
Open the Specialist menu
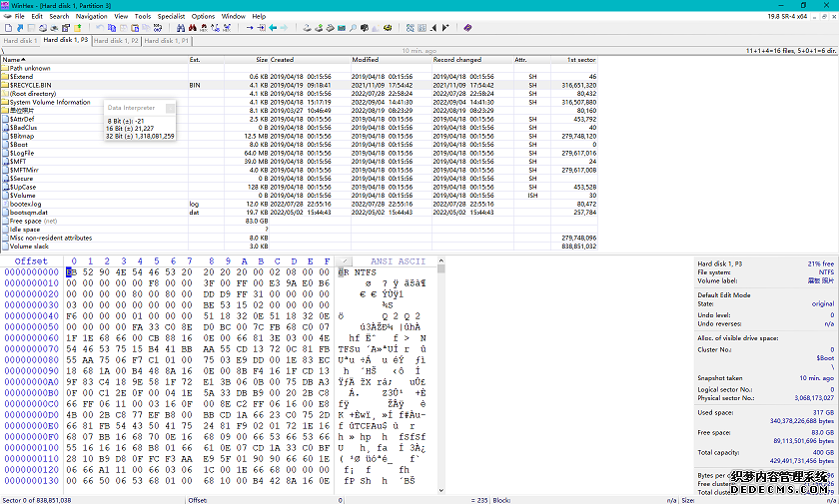[x=171, y=16]
